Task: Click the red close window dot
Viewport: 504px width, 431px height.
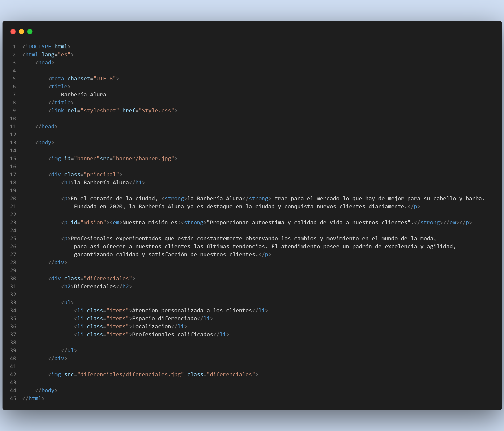Action: (x=13, y=32)
